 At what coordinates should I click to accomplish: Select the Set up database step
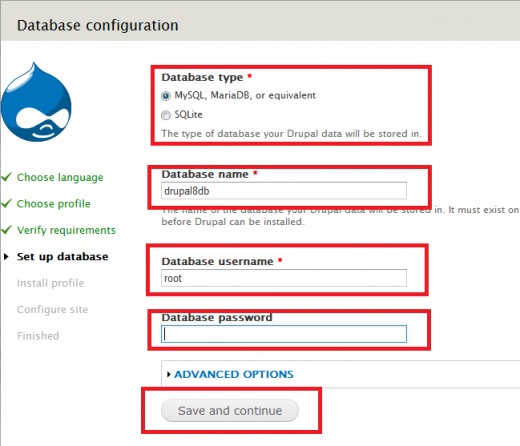click(x=63, y=257)
